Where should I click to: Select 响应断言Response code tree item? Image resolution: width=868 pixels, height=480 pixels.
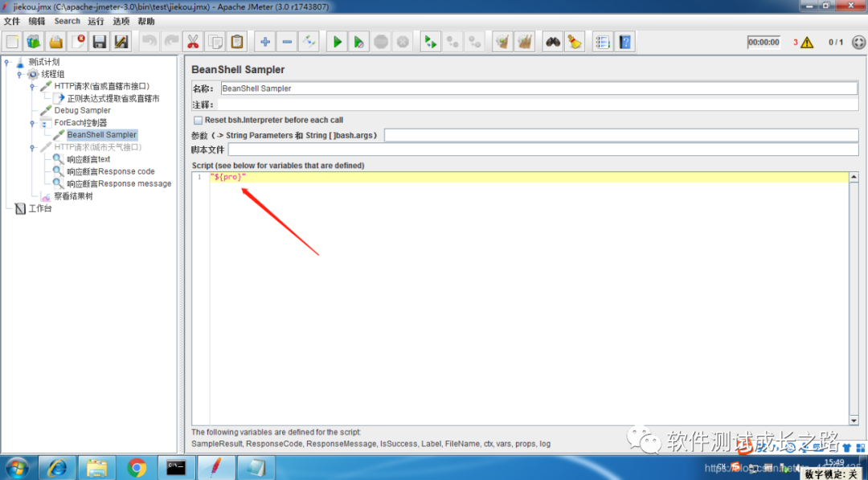[111, 171]
